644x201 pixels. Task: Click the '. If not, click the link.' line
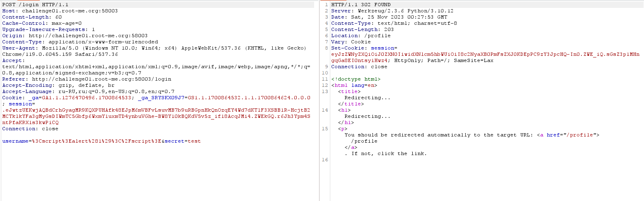385,153
